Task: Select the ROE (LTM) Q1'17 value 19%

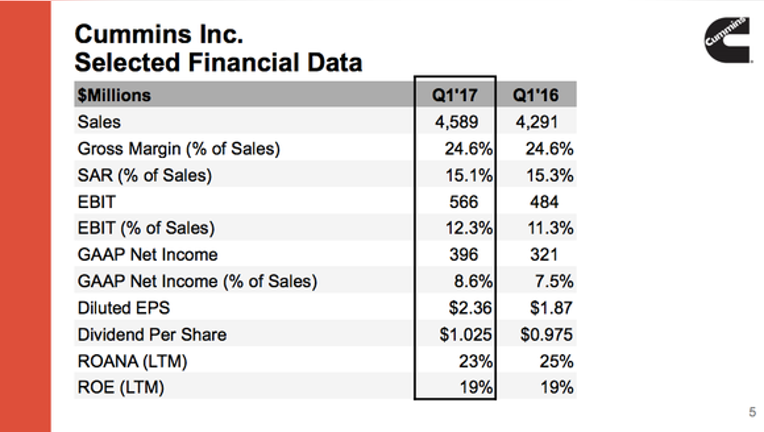Action: [x=476, y=388]
